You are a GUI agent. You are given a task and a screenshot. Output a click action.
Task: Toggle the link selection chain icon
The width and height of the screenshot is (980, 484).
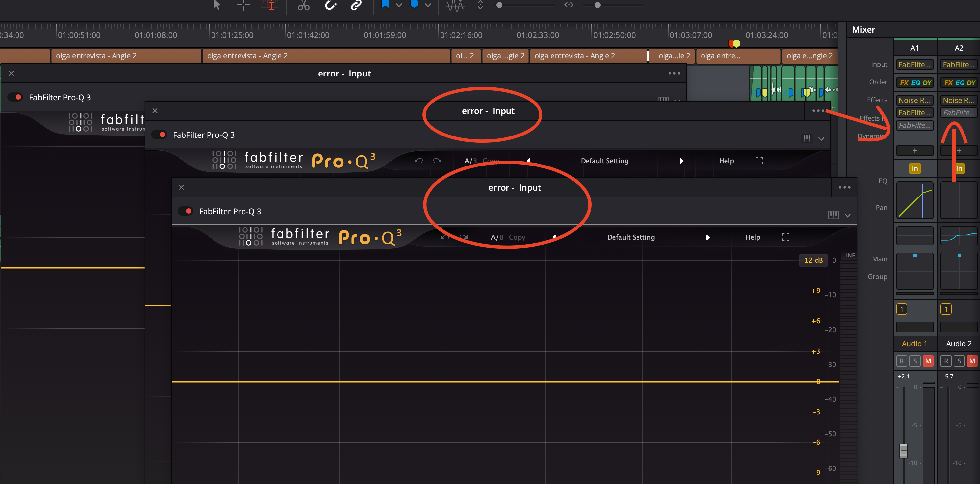[356, 5]
